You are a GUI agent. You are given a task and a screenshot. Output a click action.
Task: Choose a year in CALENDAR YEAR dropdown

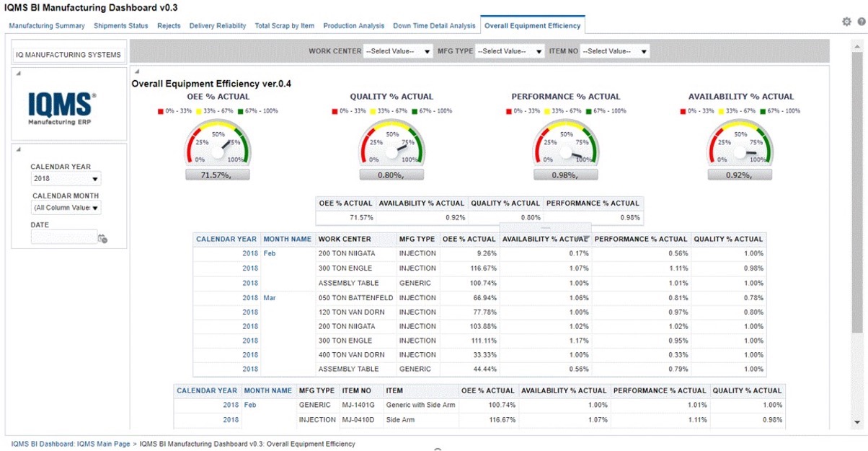[x=66, y=179]
